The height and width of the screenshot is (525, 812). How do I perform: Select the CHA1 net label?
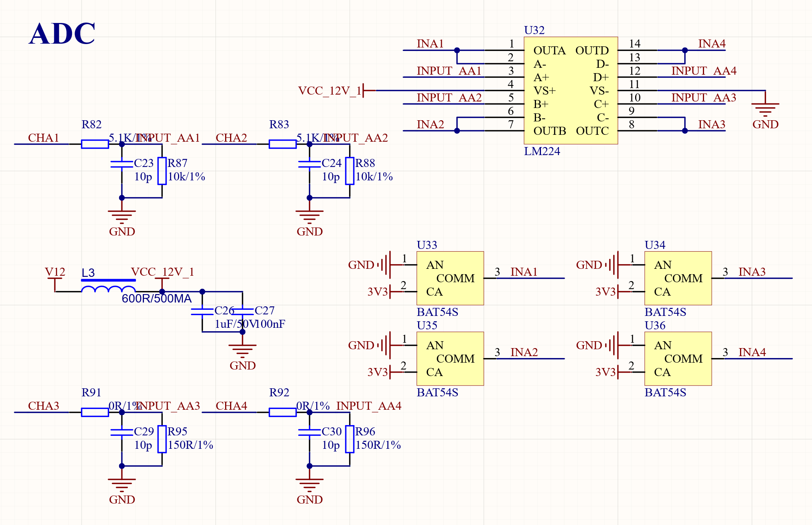pyautogui.click(x=43, y=138)
